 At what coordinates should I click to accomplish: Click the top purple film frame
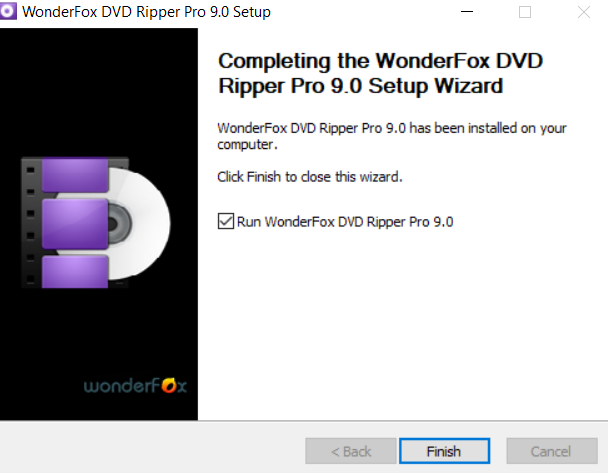coord(75,174)
